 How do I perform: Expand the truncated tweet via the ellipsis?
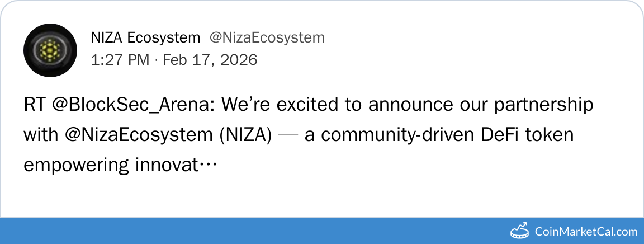[x=208, y=165]
